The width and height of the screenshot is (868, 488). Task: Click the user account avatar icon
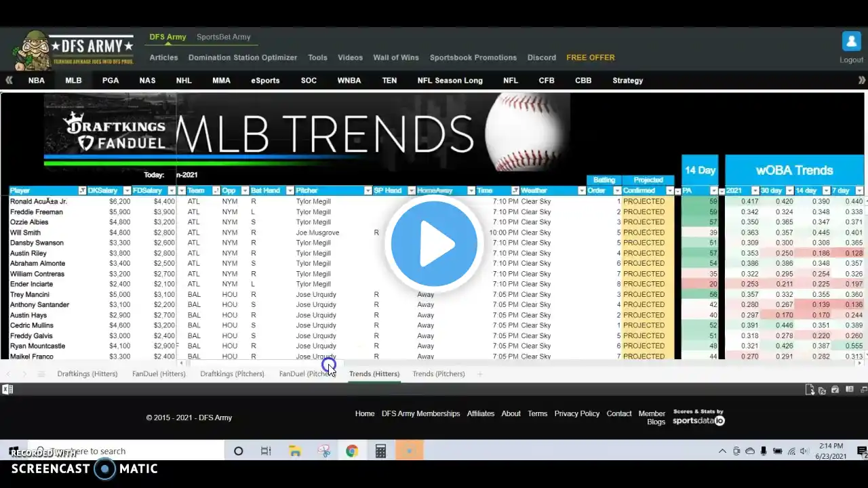[x=852, y=41]
